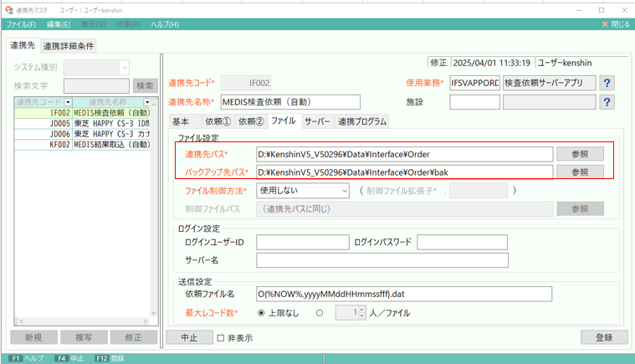
Task: Open the ヘルプ(H) menu
Action: tap(164, 25)
